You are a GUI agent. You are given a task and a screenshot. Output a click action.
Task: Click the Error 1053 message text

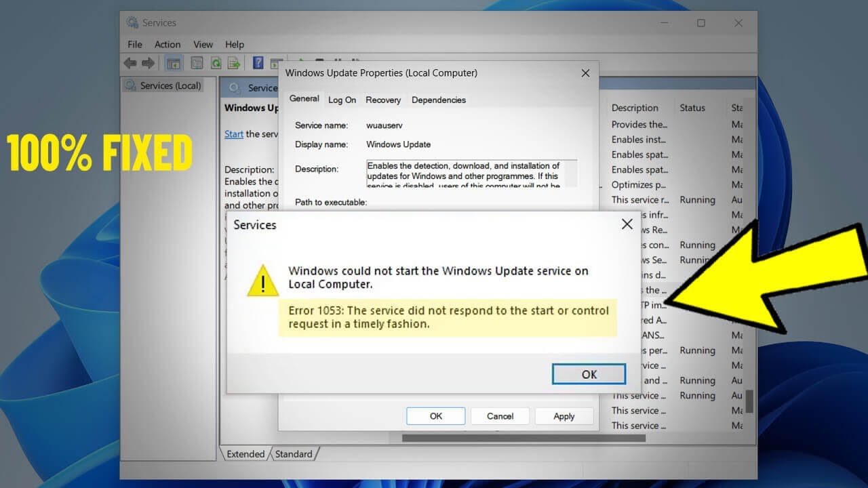pos(449,317)
